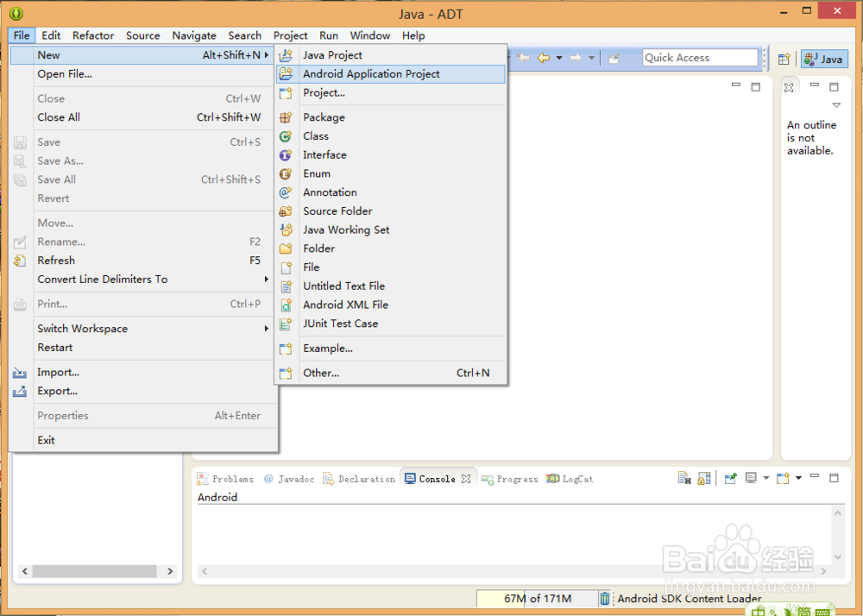Switch to the LogCat tab
863x616 pixels.
[x=570, y=479]
